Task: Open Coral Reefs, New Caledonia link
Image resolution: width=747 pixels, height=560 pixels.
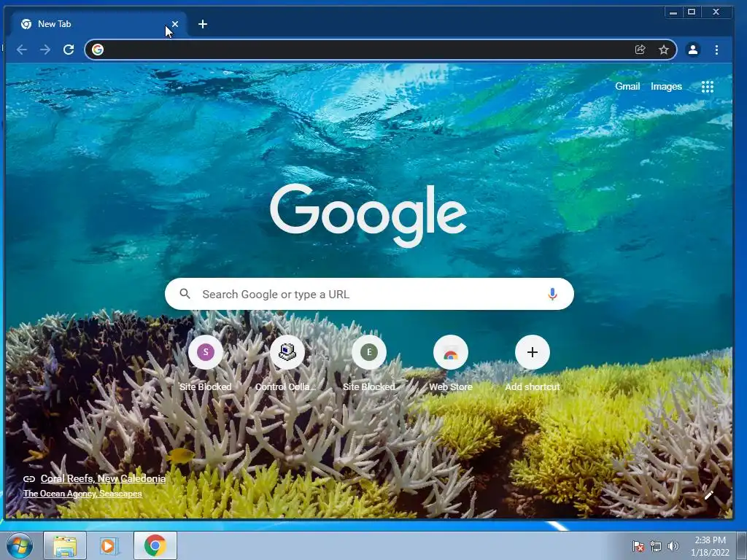Action: (x=103, y=478)
